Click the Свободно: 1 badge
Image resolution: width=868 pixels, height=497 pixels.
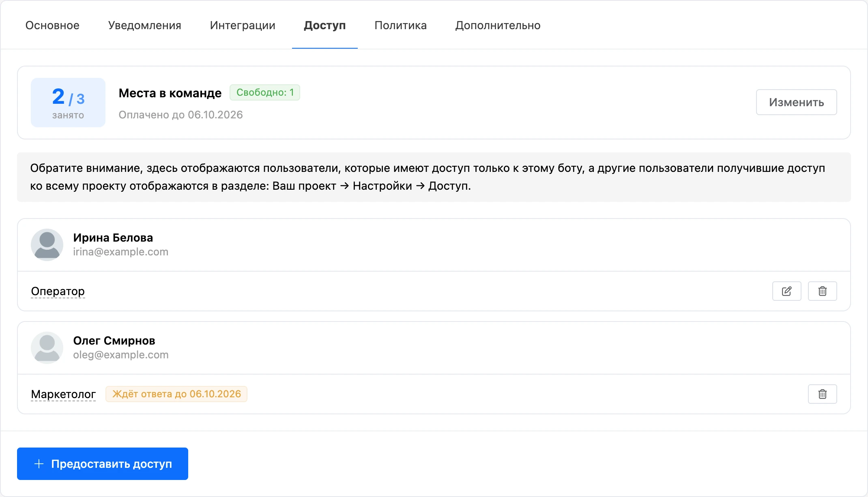265,92
